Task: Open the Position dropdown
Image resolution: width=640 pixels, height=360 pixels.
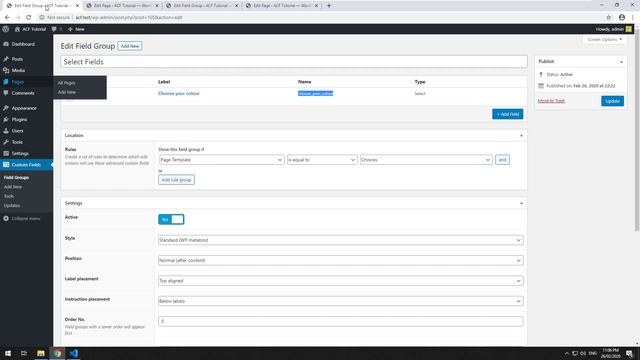Action: pyautogui.click(x=340, y=260)
